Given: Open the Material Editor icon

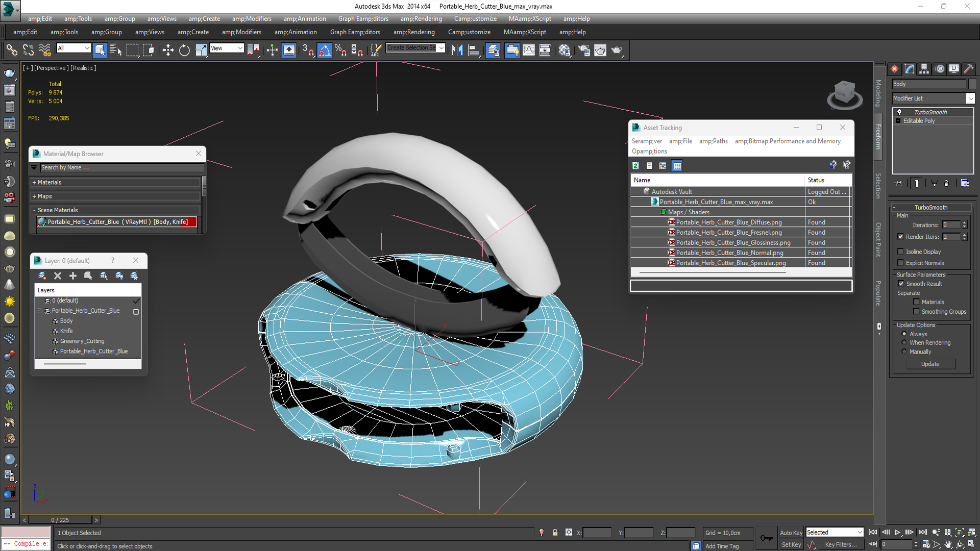Looking at the screenshot, I should [x=564, y=50].
